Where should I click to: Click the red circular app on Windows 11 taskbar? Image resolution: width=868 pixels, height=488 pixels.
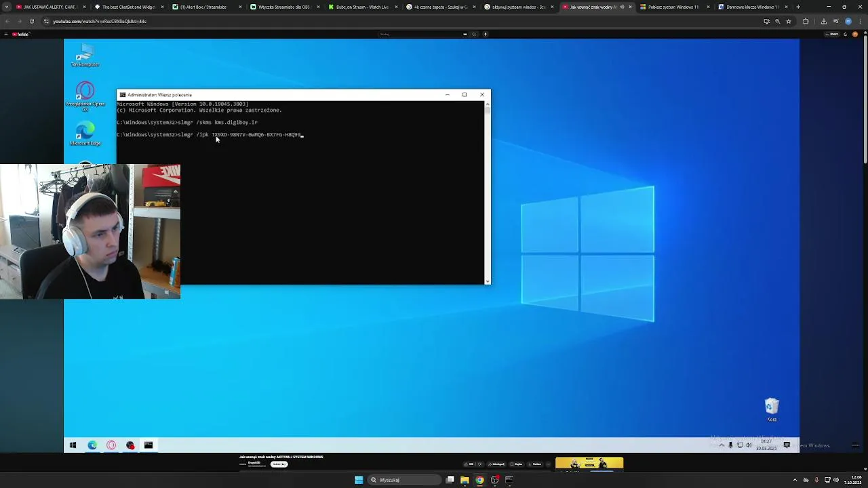coord(495,480)
